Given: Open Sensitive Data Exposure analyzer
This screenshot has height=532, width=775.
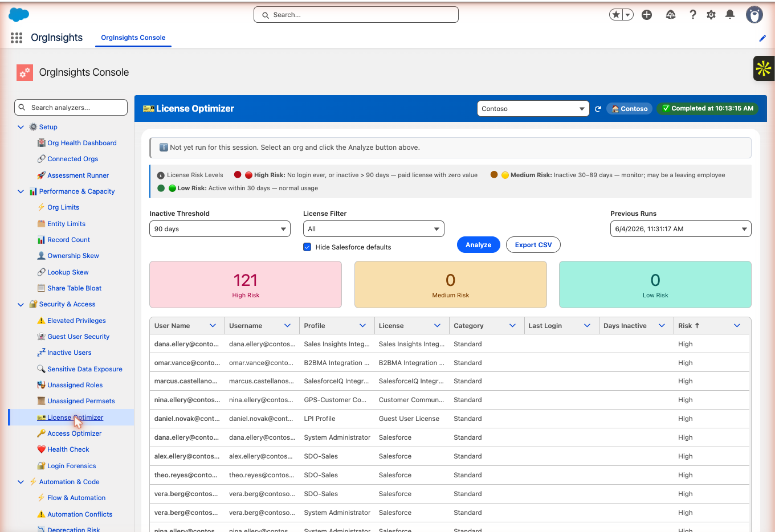Looking at the screenshot, I should (x=84, y=369).
